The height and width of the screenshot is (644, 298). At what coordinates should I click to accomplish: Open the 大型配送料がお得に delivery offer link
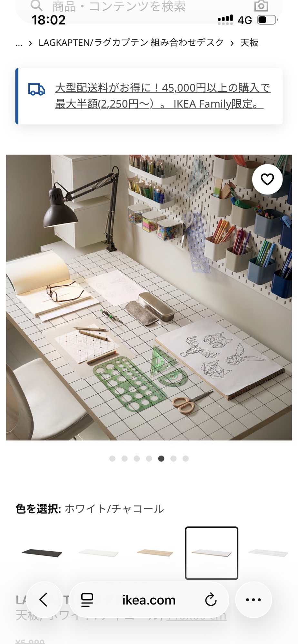tap(163, 96)
